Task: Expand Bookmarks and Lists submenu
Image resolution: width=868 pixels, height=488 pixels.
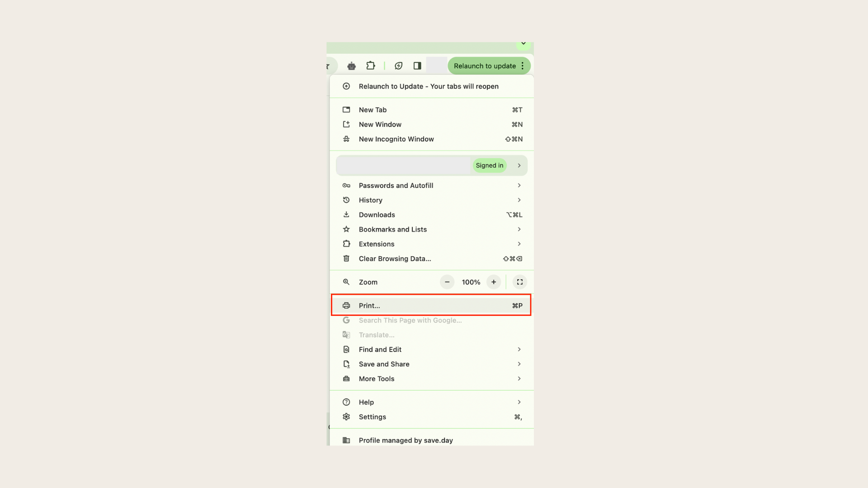Action: 519,229
